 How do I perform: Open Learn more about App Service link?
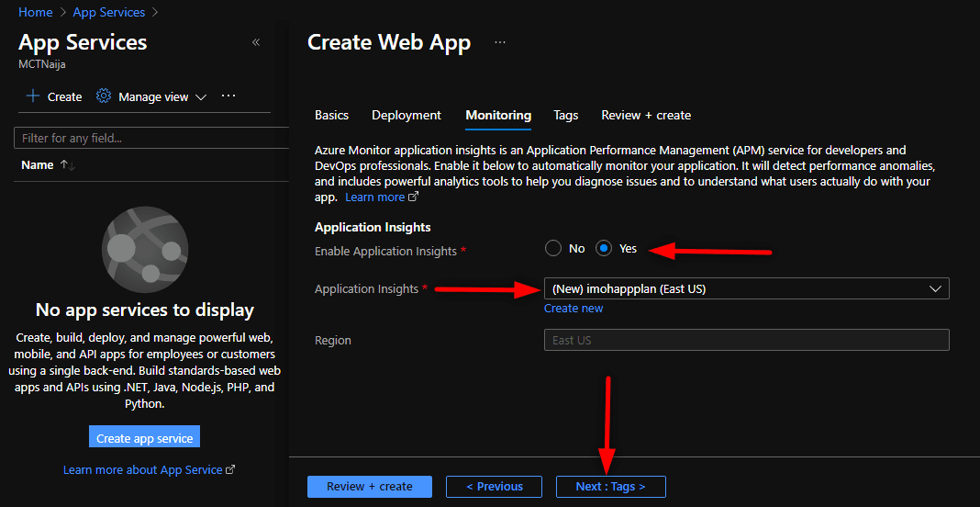(x=149, y=469)
